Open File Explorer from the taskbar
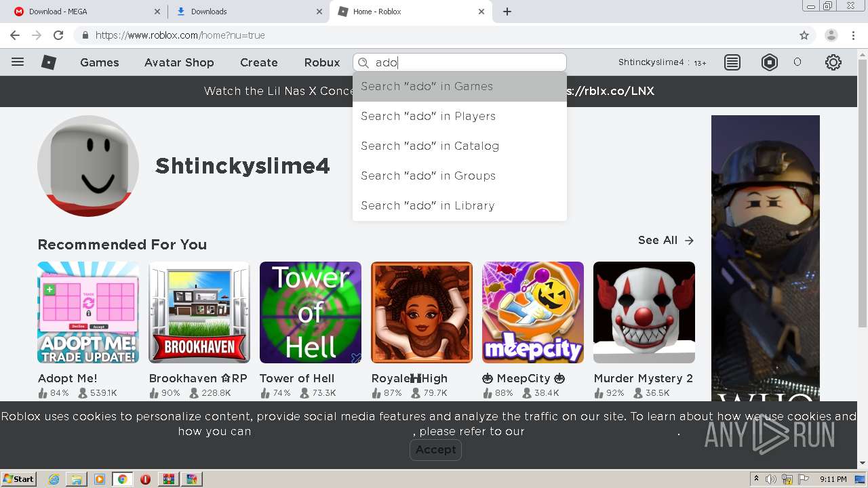The width and height of the screenshot is (868, 488). (x=77, y=479)
